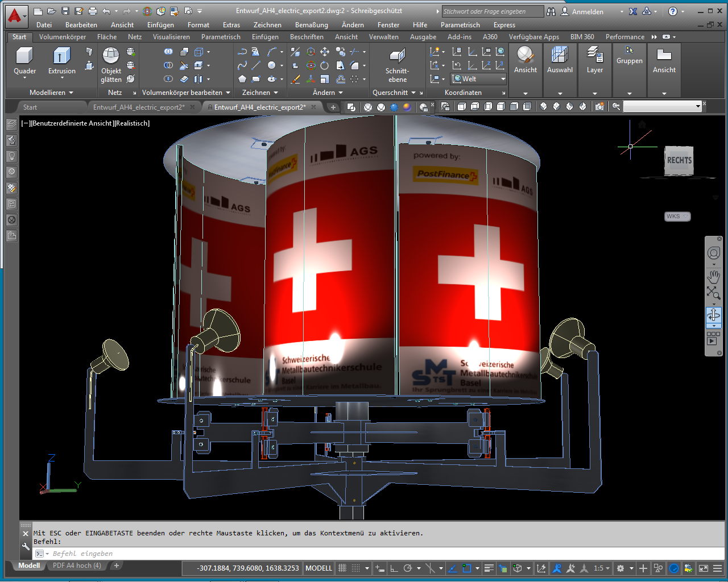Expand the Modellieren panel

click(x=51, y=93)
